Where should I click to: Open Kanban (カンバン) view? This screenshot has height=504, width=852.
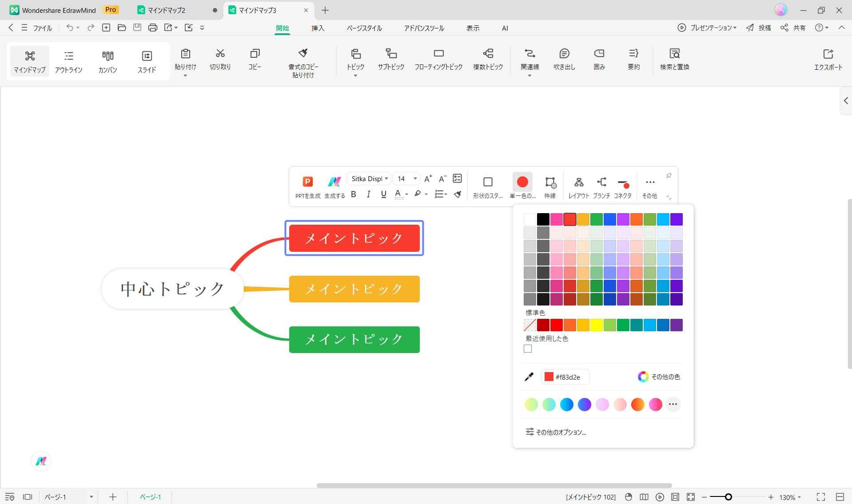point(107,61)
